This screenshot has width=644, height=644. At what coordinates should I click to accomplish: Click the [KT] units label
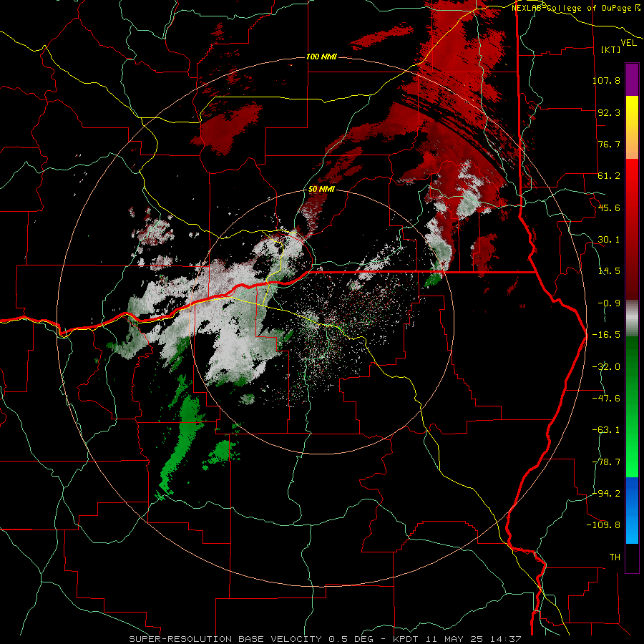(x=611, y=49)
